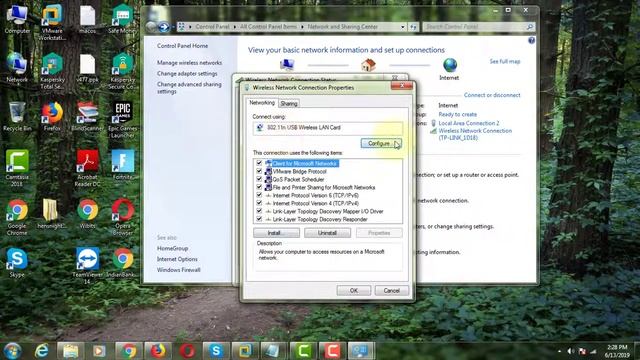
Task: Click the Configure button
Action: click(381, 143)
